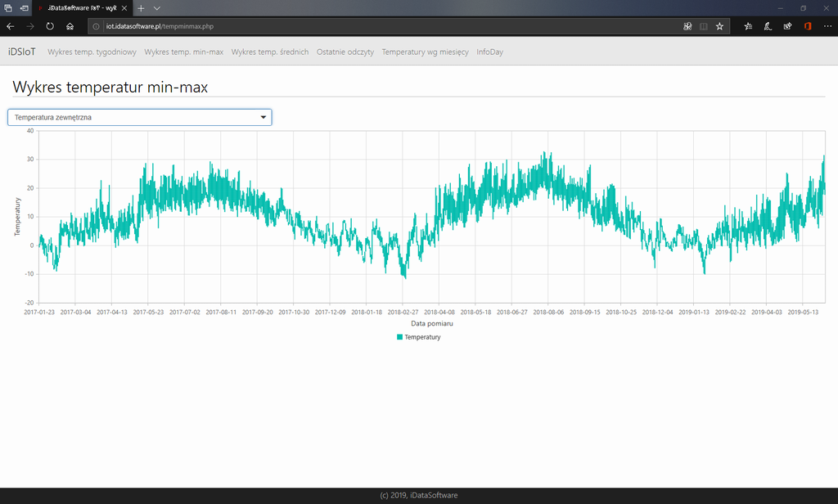Click the 2017-07-02 axis date label

point(184,312)
